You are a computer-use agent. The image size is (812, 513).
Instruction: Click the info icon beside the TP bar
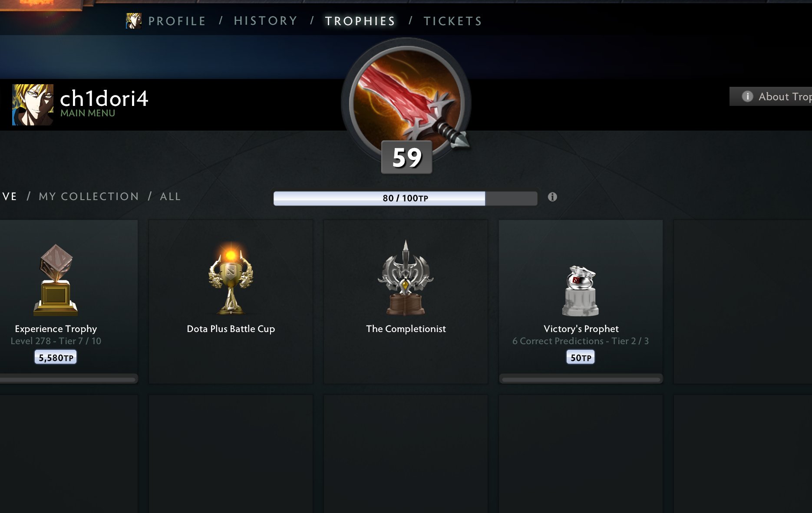552,197
